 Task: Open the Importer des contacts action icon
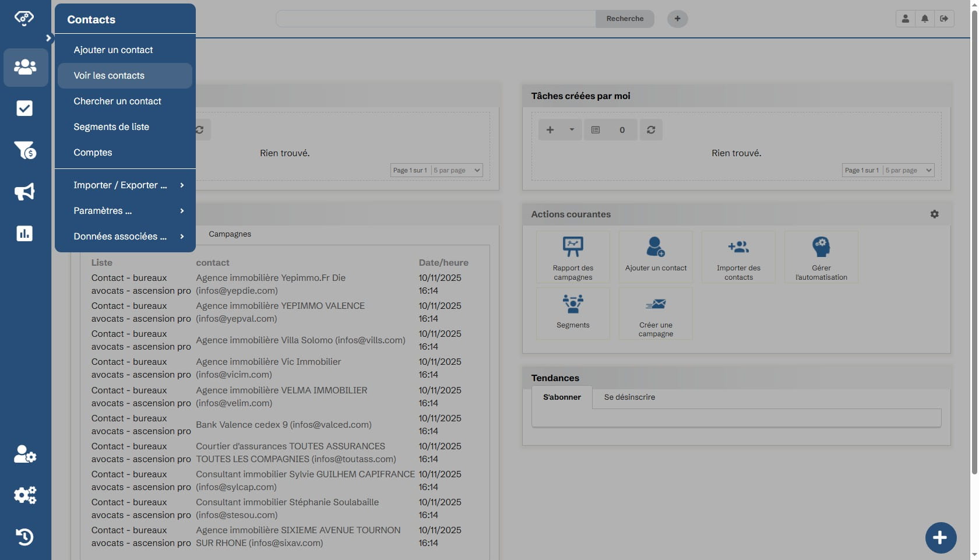click(x=738, y=247)
